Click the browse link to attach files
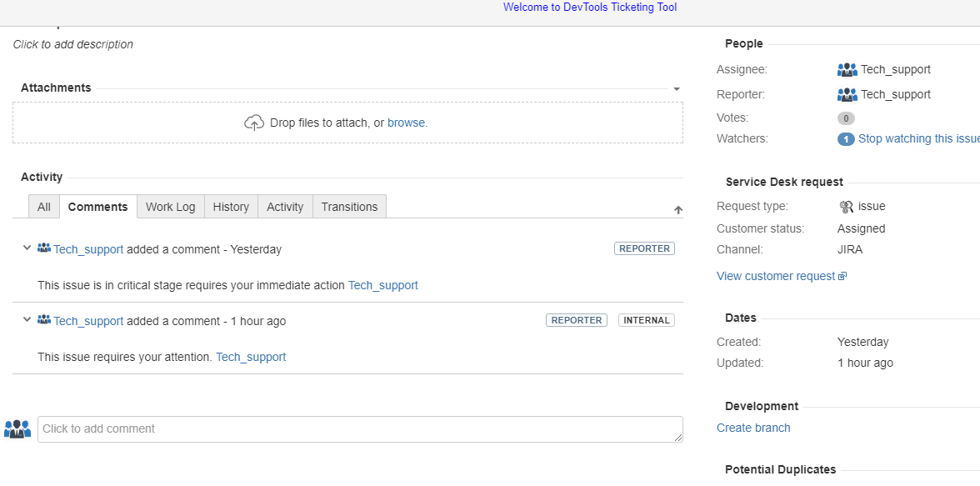The height and width of the screenshot is (486, 980). [x=407, y=123]
